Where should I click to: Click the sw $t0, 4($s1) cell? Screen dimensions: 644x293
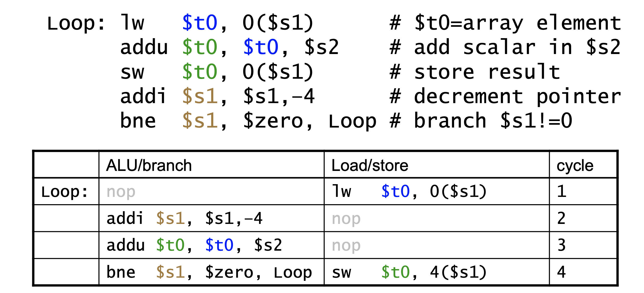tap(409, 272)
